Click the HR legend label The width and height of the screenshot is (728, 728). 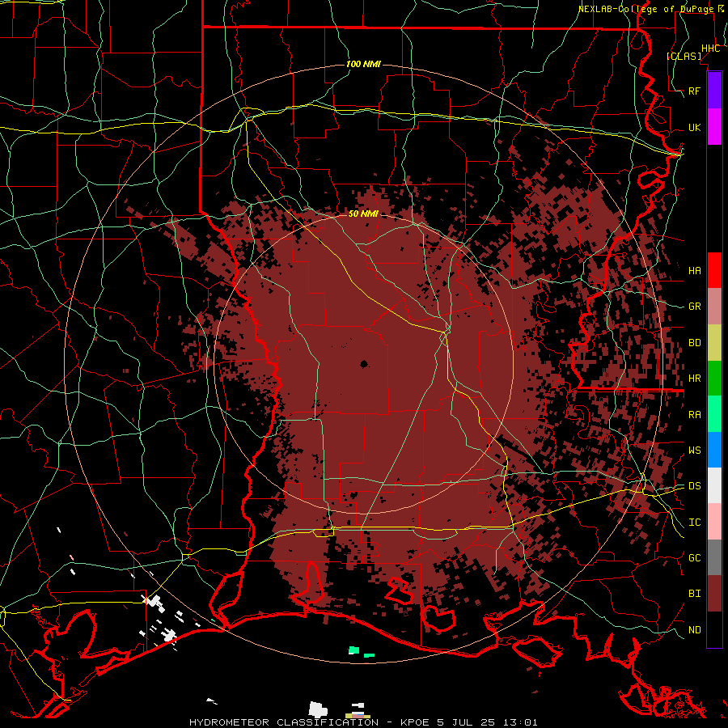click(x=695, y=379)
